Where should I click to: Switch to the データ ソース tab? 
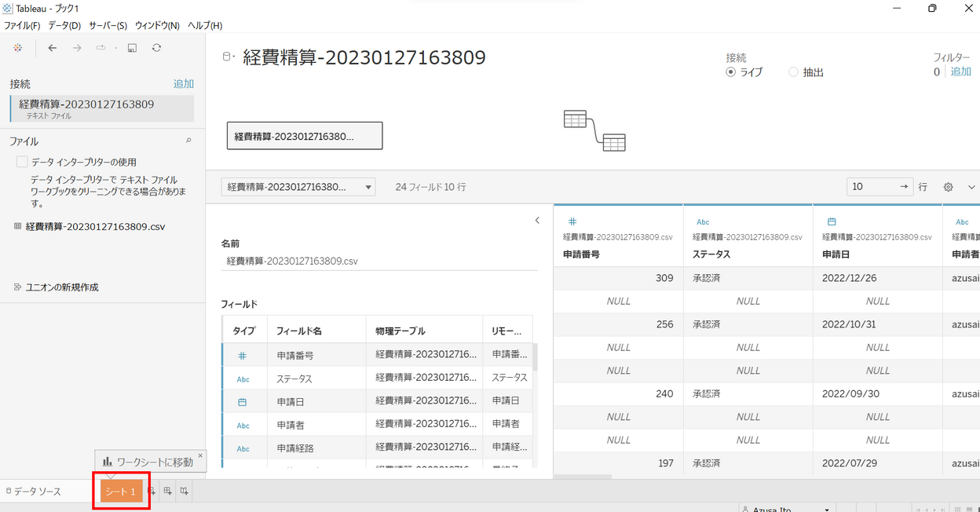[33, 492]
